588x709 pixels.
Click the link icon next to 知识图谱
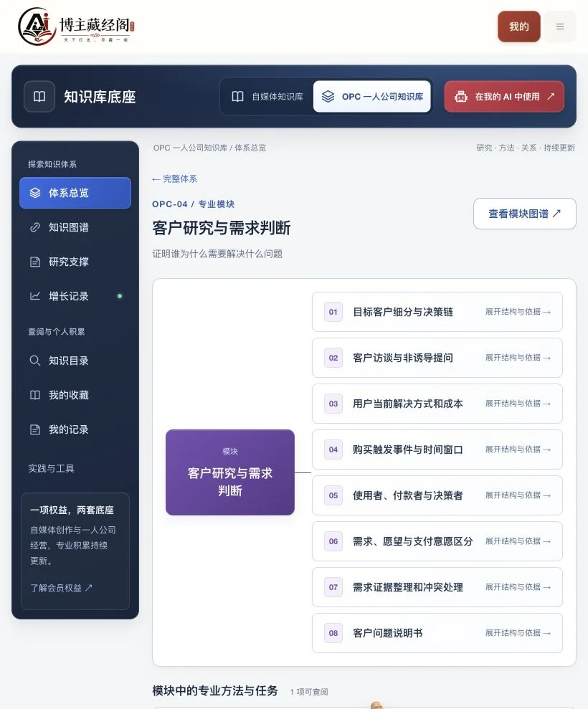click(x=35, y=227)
